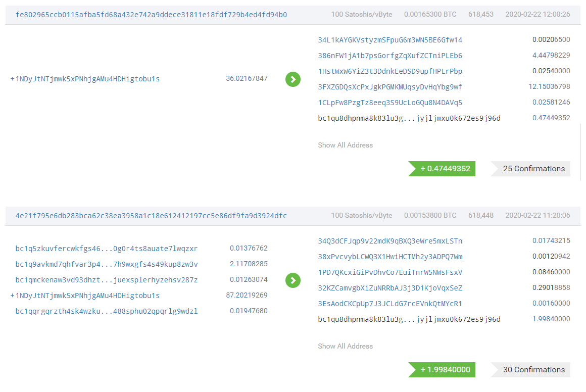Select output amount 12.15036798

coord(550,86)
